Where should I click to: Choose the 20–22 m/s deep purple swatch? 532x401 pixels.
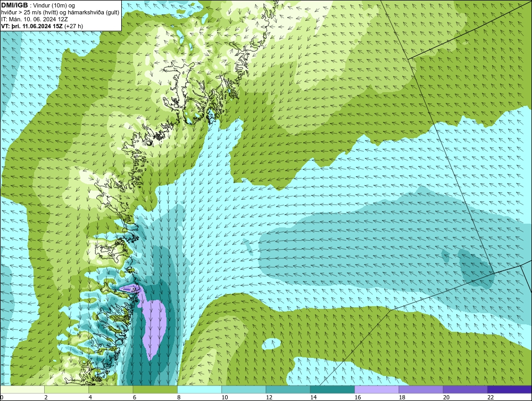pos(465,389)
